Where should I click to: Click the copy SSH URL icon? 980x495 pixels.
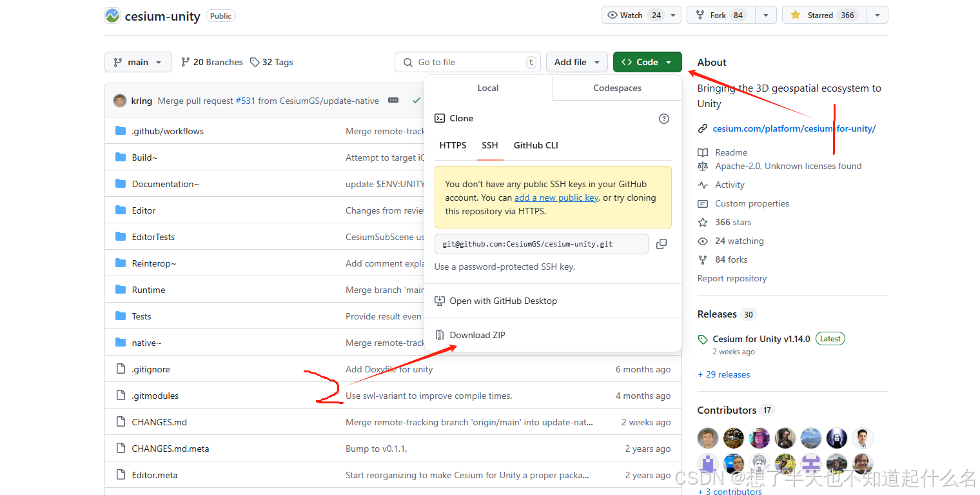pos(661,244)
